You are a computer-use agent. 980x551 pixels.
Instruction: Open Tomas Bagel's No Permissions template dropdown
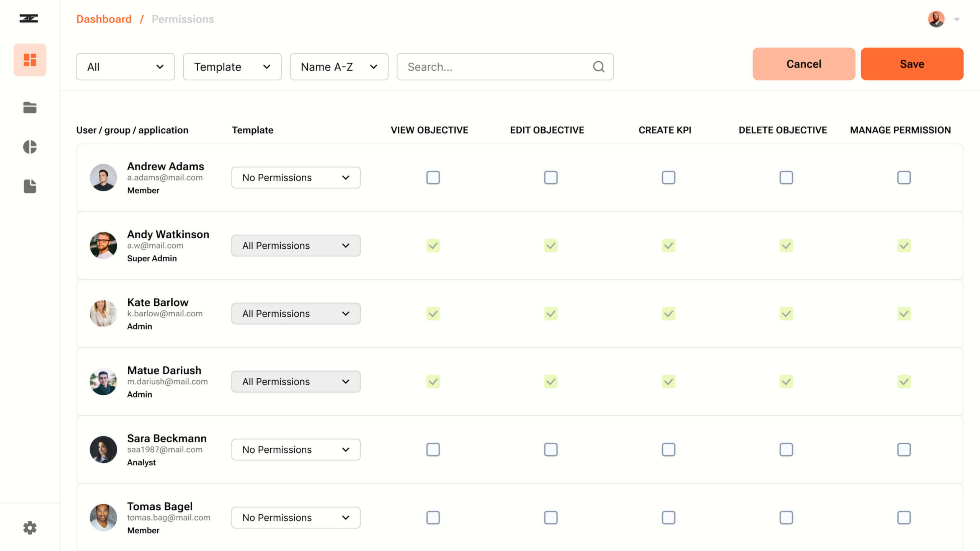pos(296,518)
